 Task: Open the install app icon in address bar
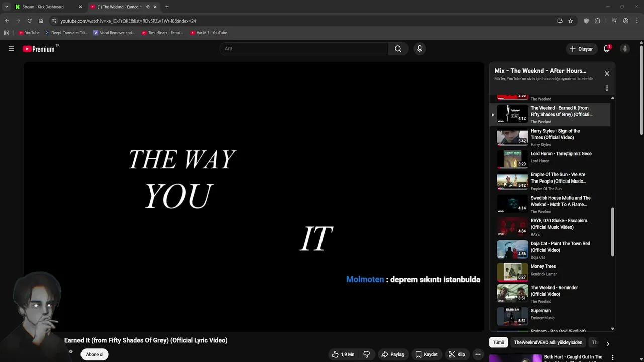point(560,21)
